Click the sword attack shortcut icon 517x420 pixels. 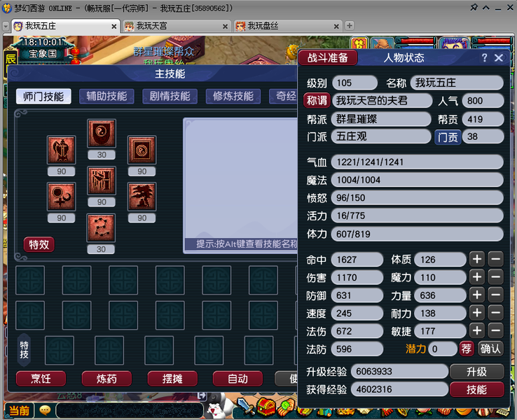point(246,407)
